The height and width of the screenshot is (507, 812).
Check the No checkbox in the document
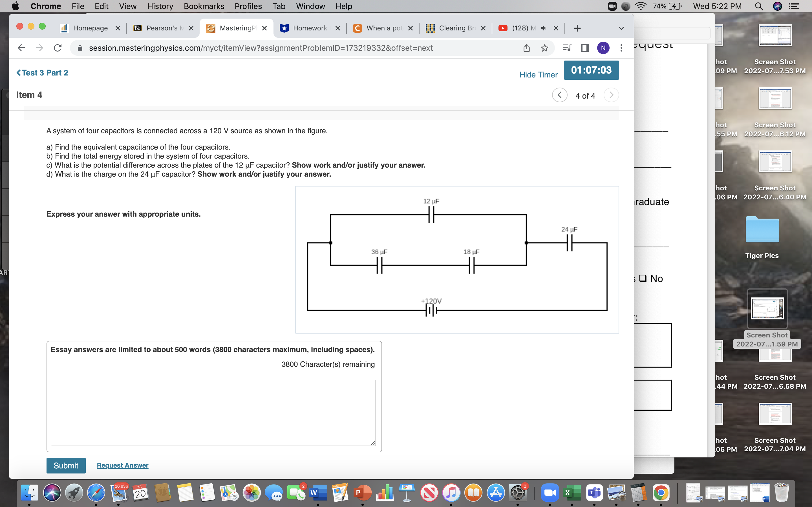tap(643, 278)
